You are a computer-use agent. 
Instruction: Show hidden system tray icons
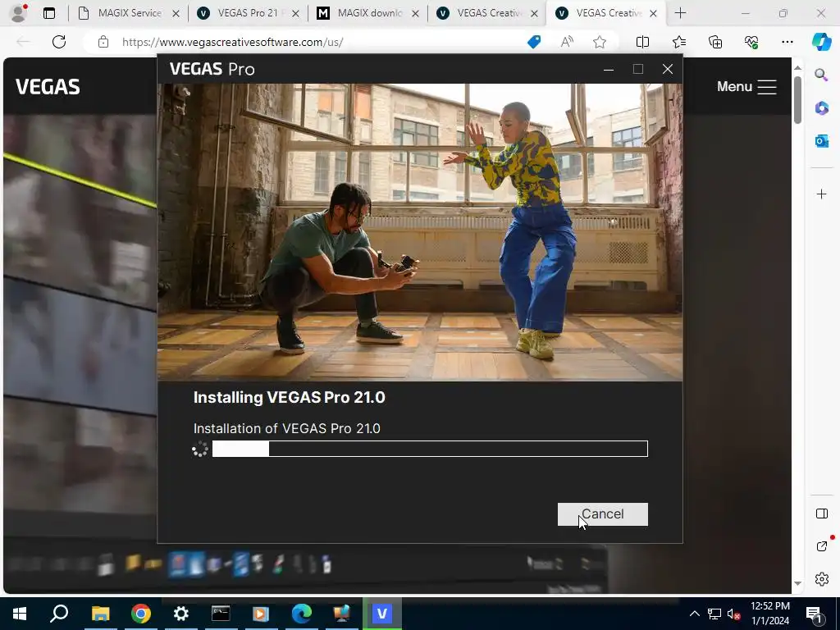point(694,614)
